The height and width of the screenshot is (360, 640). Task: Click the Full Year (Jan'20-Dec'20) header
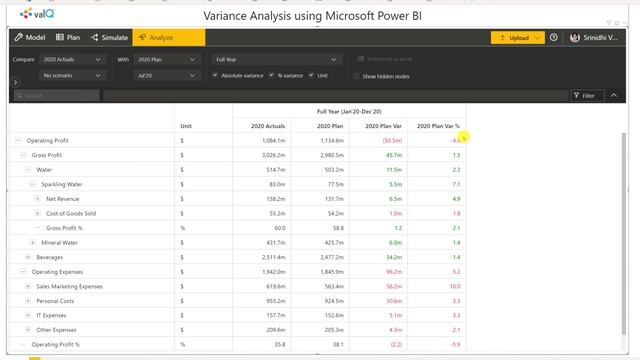click(x=349, y=111)
